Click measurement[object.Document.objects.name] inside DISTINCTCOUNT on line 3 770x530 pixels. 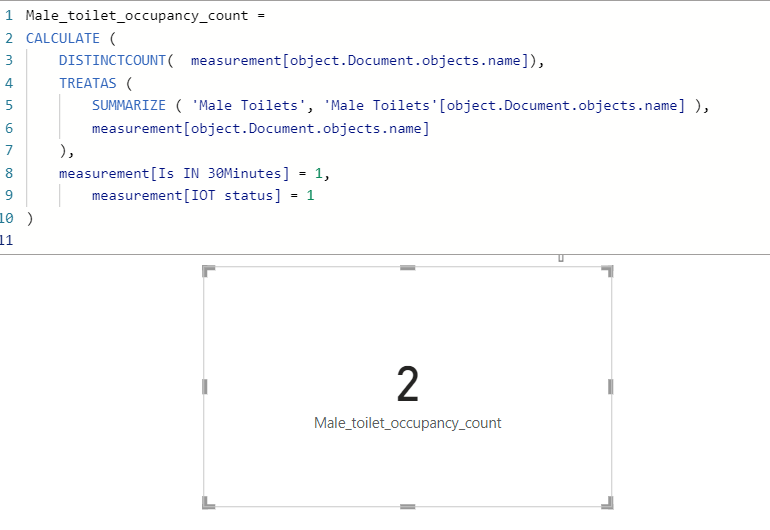[359, 60]
